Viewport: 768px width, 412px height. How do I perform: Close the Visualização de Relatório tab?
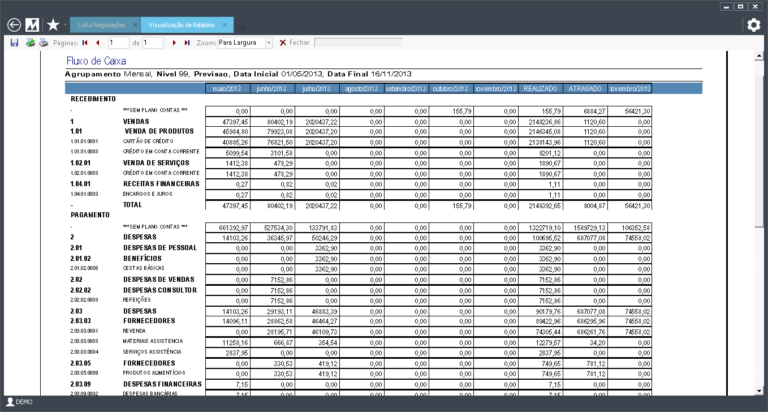pos(225,25)
